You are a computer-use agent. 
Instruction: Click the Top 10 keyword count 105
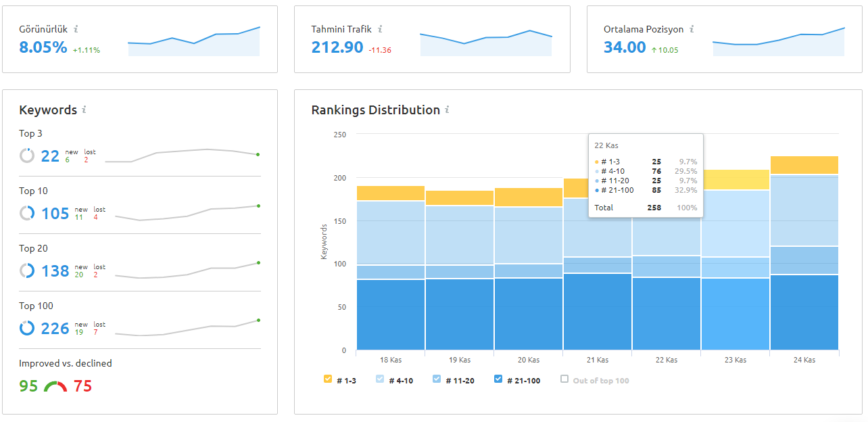point(55,214)
